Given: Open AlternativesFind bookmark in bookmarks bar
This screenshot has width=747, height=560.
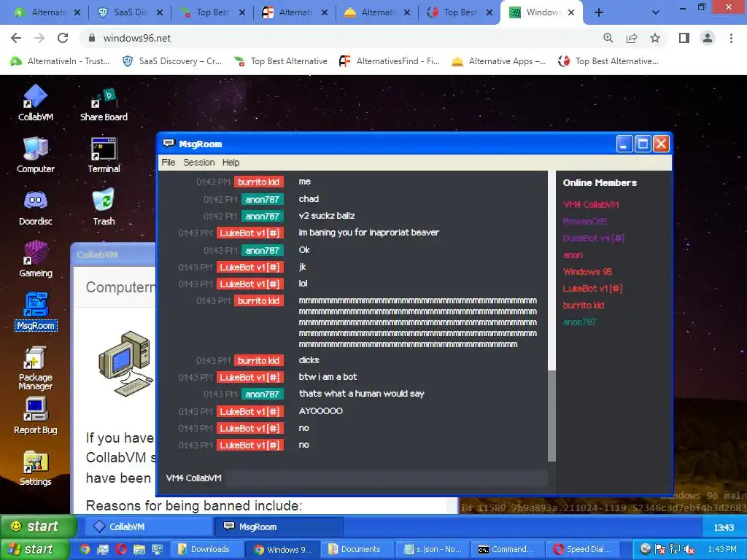Looking at the screenshot, I should click(x=389, y=61).
